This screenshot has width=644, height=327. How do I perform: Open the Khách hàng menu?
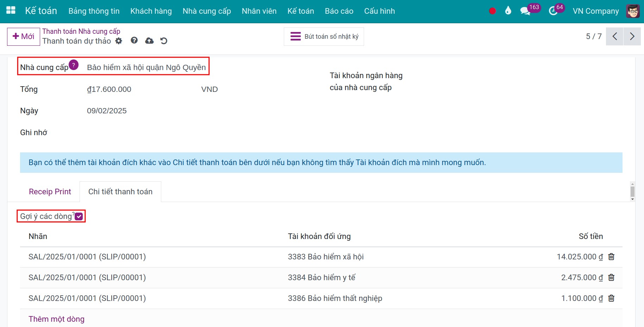151,11
